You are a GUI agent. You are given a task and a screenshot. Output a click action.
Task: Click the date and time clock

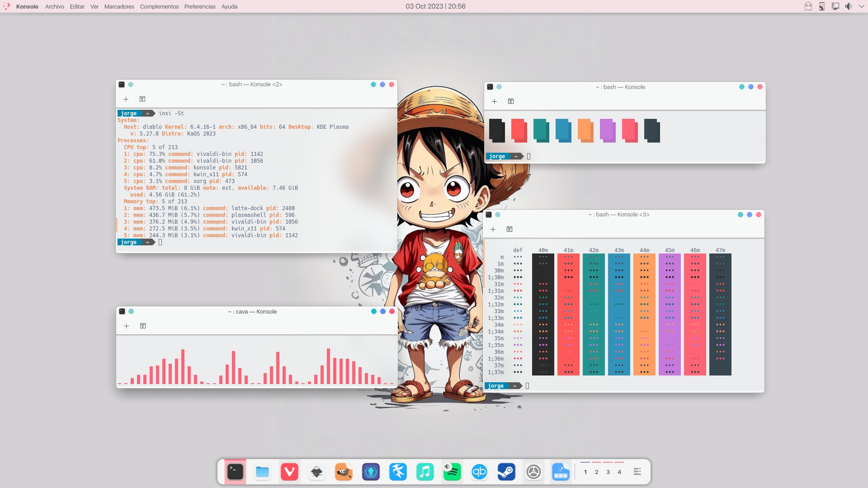435,6
